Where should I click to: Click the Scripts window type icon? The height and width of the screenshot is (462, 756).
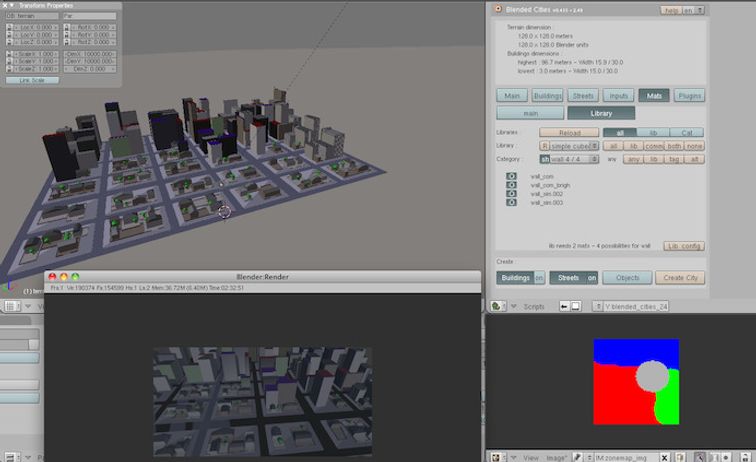pos(497,306)
